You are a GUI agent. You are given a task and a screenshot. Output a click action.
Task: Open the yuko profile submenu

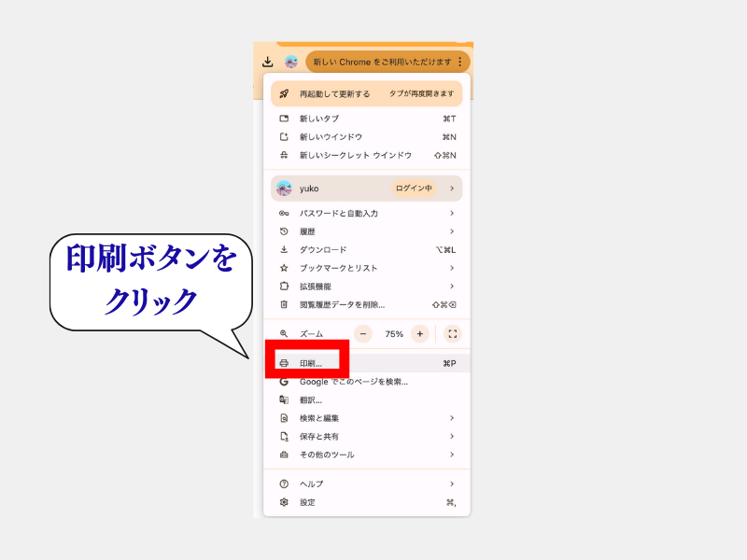(x=451, y=188)
